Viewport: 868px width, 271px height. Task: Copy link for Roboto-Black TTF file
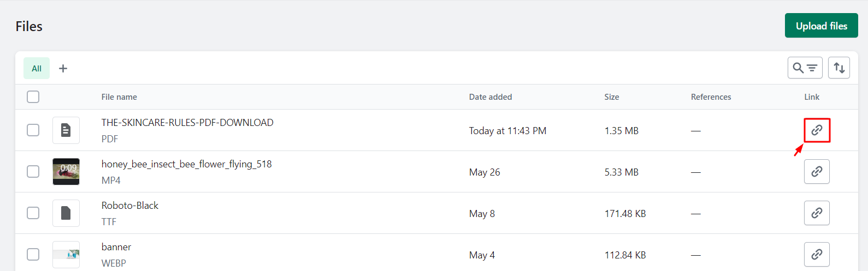coord(817,213)
